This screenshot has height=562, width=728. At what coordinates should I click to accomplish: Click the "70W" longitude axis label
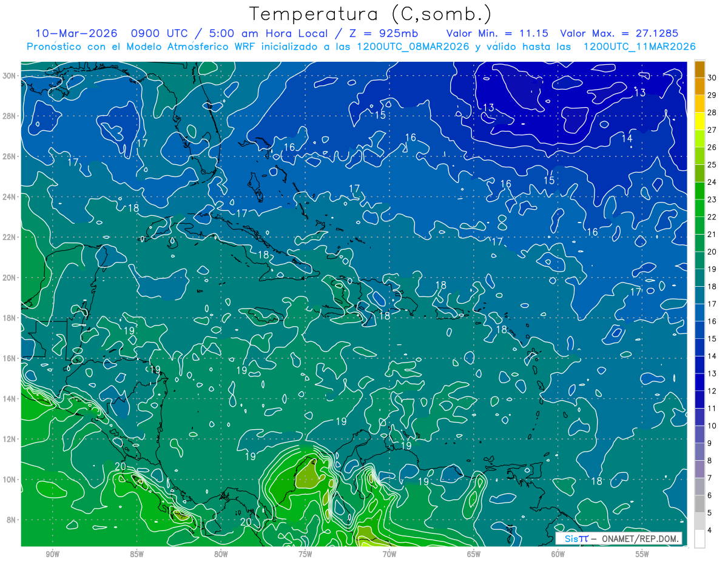pyautogui.click(x=389, y=554)
